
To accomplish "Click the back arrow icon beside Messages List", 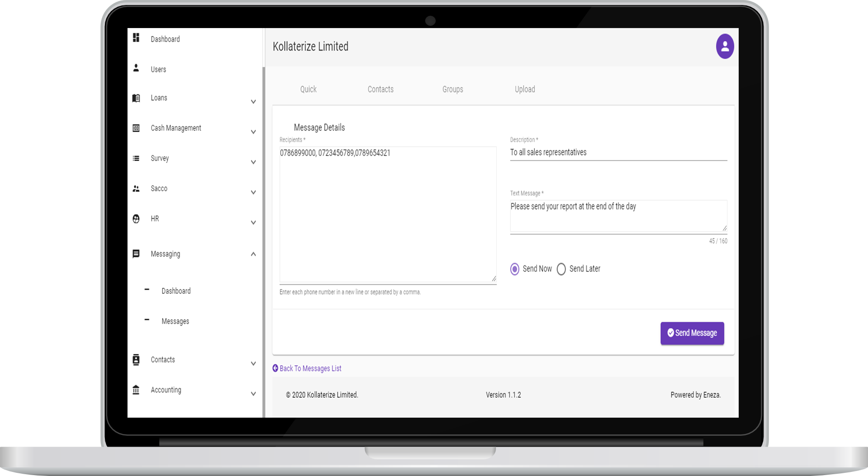I will 275,368.
